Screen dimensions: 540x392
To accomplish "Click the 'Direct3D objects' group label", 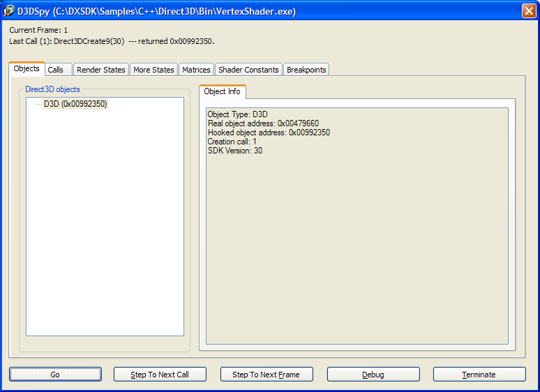I will (52, 89).
